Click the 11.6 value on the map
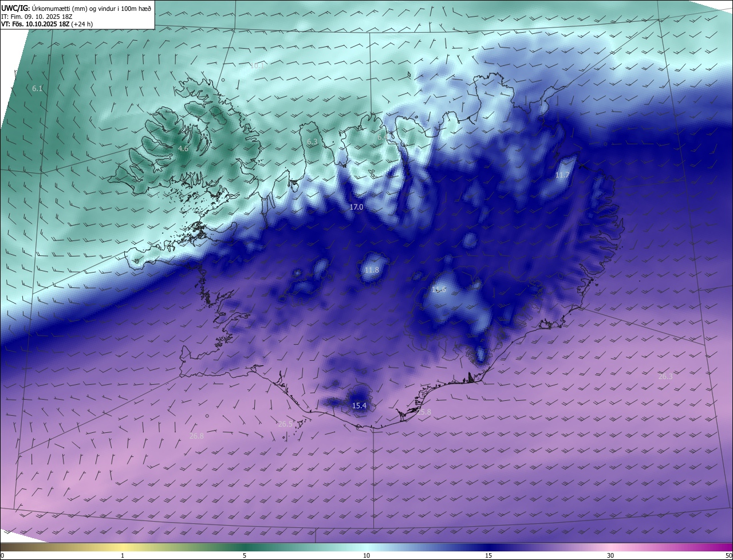Image resolution: width=733 pixels, height=560 pixels. pyautogui.click(x=439, y=290)
